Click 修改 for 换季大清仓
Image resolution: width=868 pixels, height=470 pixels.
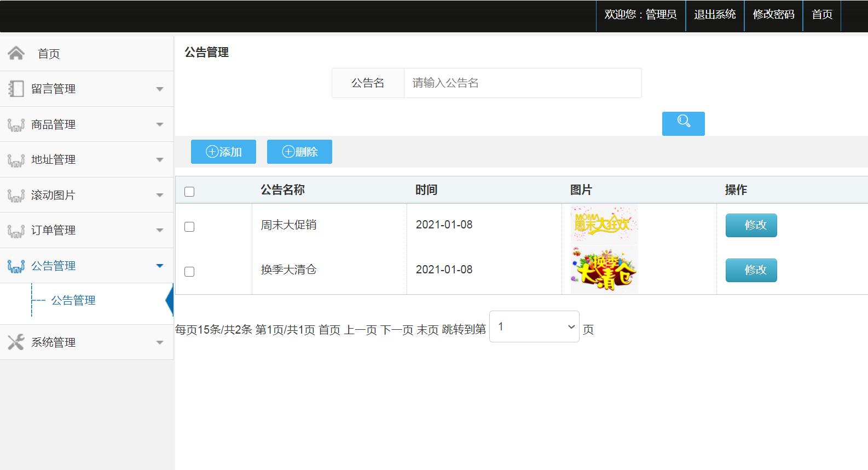[751, 270]
